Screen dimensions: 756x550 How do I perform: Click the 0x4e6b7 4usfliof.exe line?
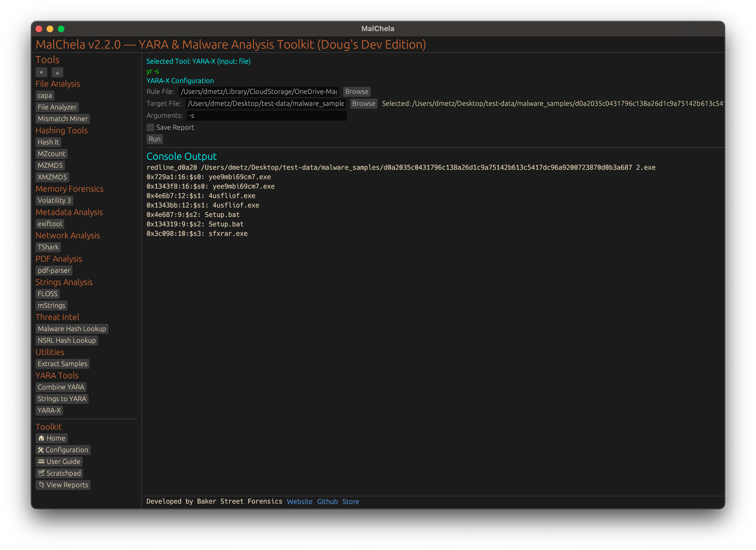(x=201, y=196)
